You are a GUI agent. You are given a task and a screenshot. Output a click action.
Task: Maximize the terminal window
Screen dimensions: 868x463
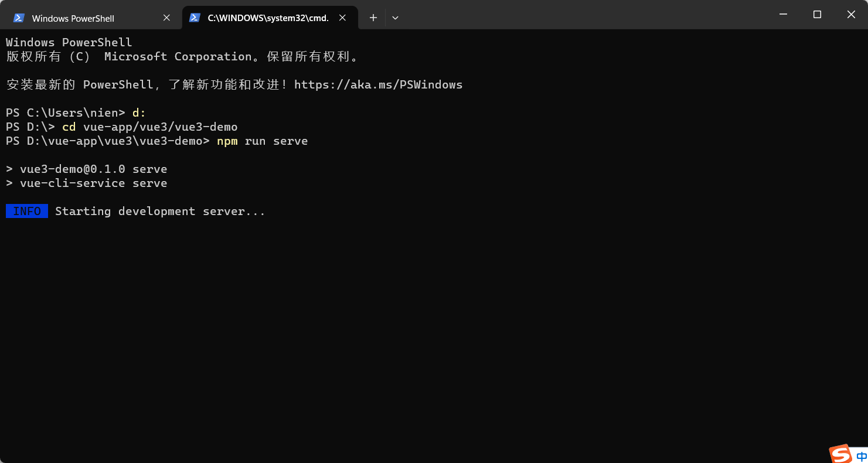817,15
